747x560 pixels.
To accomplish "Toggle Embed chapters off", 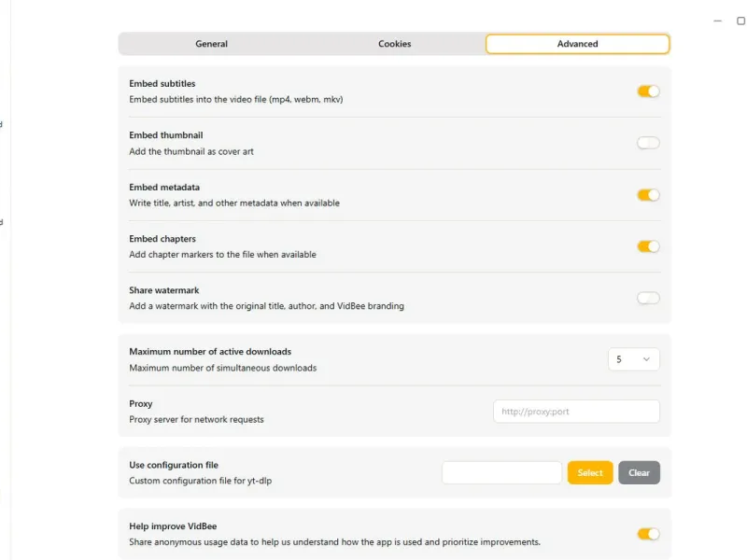I will coord(648,246).
